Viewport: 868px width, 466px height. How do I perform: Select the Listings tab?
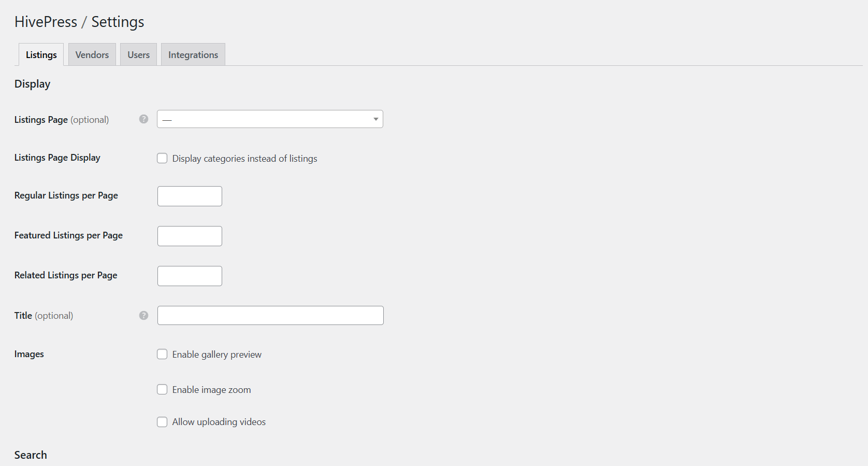click(40, 54)
